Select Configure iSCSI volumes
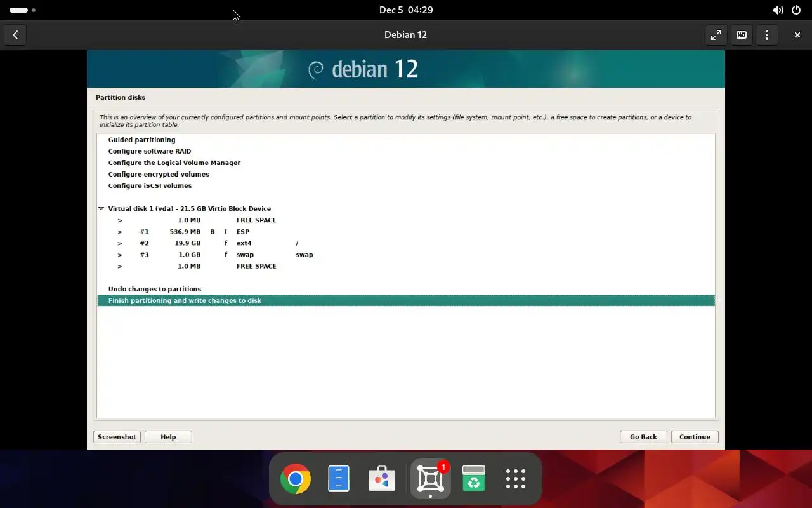 (406, 185)
